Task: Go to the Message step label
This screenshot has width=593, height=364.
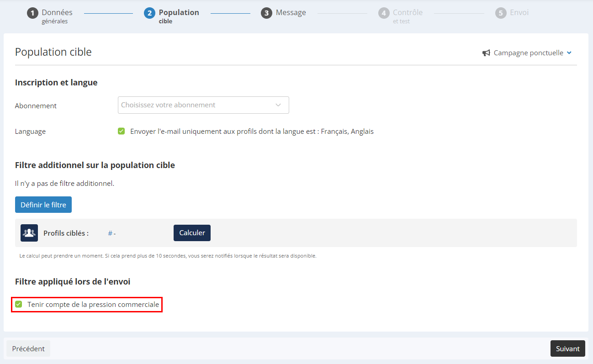Action: tap(291, 13)
